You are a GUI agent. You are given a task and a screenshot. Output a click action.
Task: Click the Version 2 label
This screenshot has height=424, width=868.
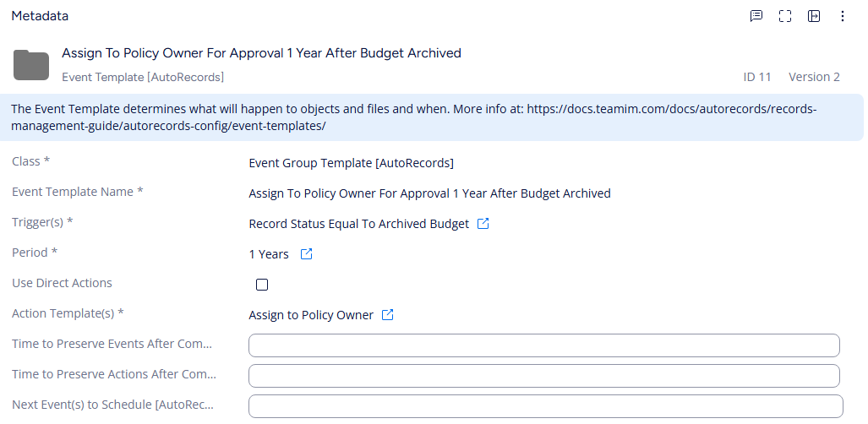pos(814,77)
